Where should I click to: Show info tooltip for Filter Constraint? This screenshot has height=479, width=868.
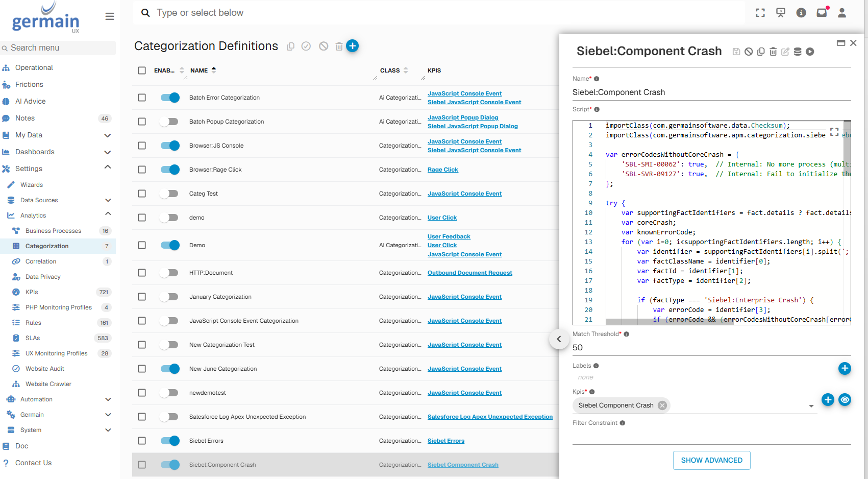tap(623, 423)
